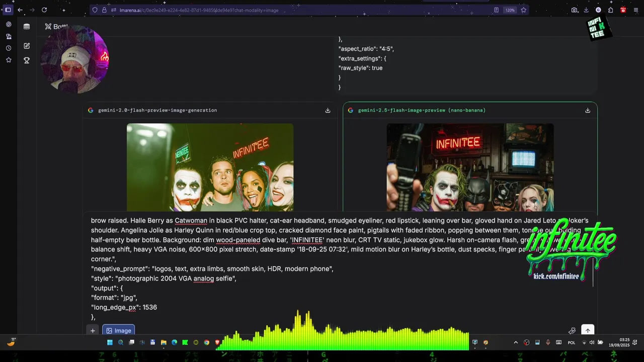Open browser hamburger menu
The image size is (644, 362).
pyautogui.click(x=636, y=10)
